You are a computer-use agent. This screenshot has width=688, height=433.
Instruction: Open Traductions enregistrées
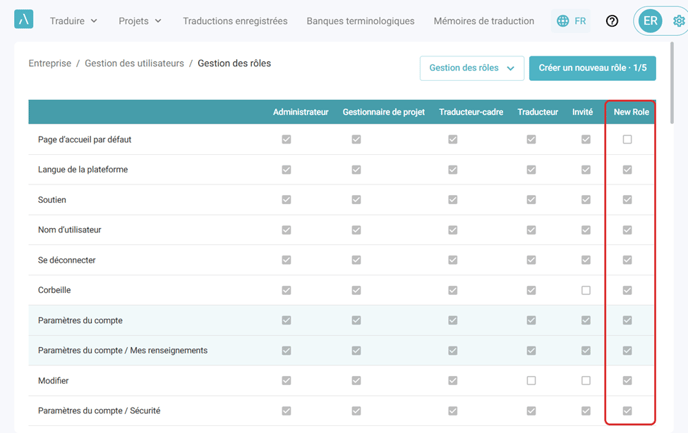(x=235, y=21)
